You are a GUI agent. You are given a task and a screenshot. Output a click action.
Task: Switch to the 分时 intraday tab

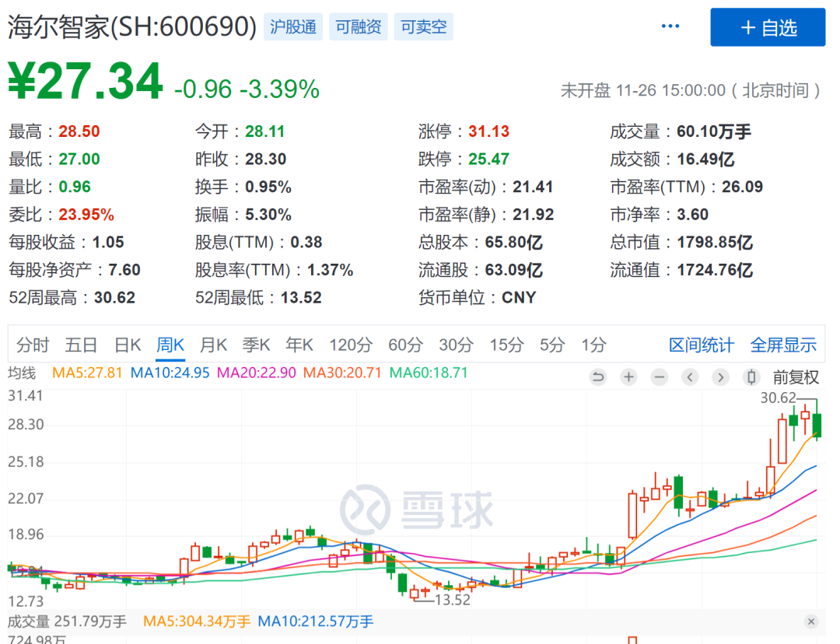pos(31,345)
